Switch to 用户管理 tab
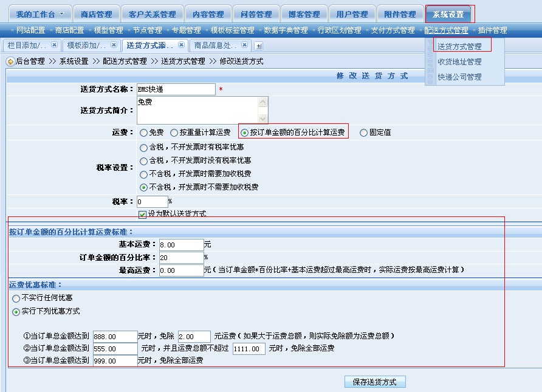The image size is (542, 392). 352,15
